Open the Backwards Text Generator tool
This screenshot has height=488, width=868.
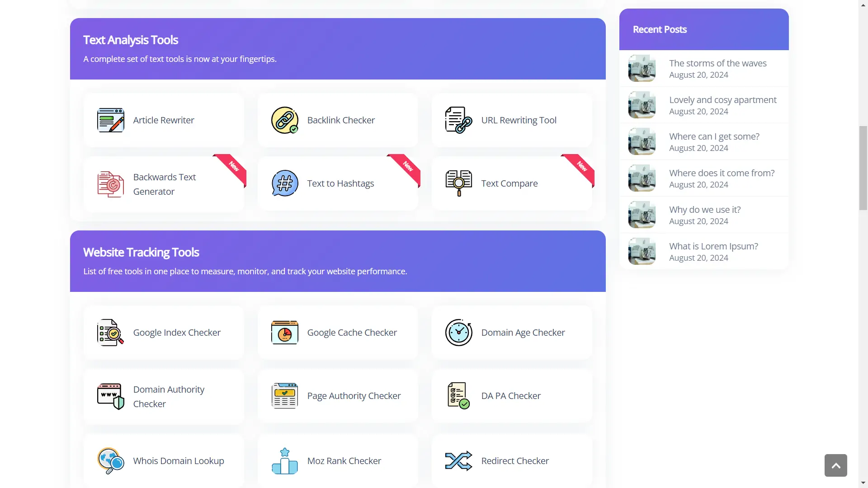164,184
